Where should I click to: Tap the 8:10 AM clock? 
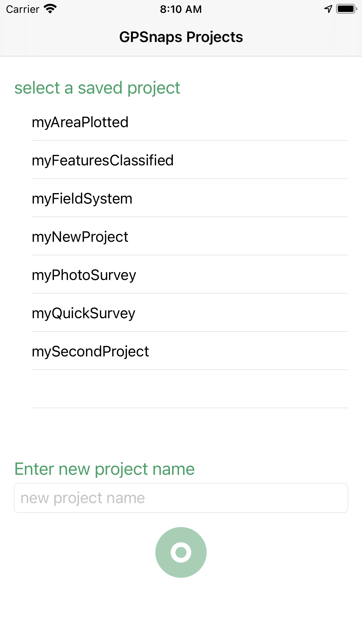(181, 9)
